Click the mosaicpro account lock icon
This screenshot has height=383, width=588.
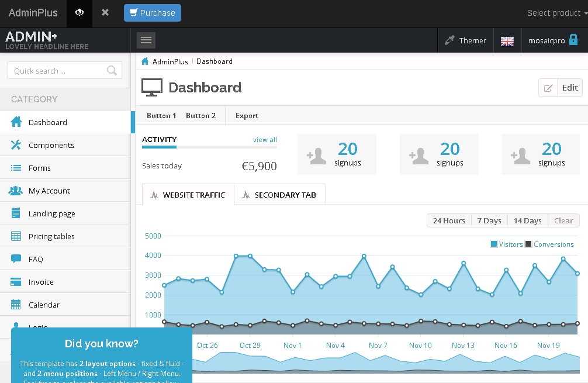[x=573, y=40]
